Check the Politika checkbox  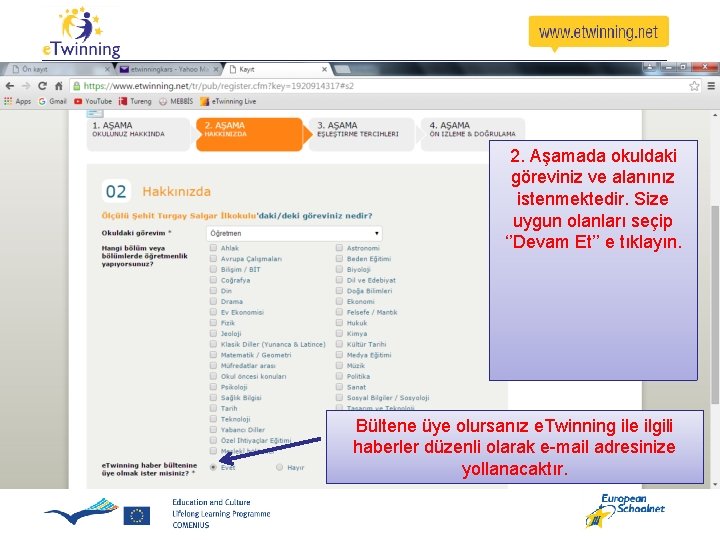(339, 376)
